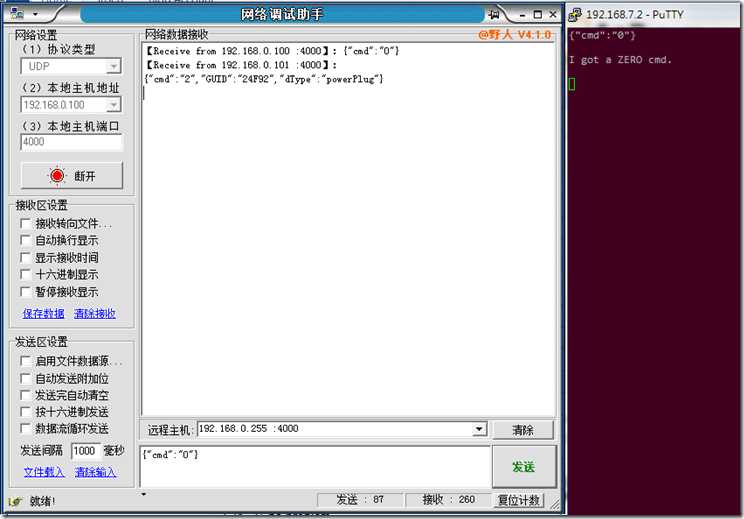The image size is (744, 519).
Task: Open the title bar dropdown arrow menu
Action: tap(35, 14)
